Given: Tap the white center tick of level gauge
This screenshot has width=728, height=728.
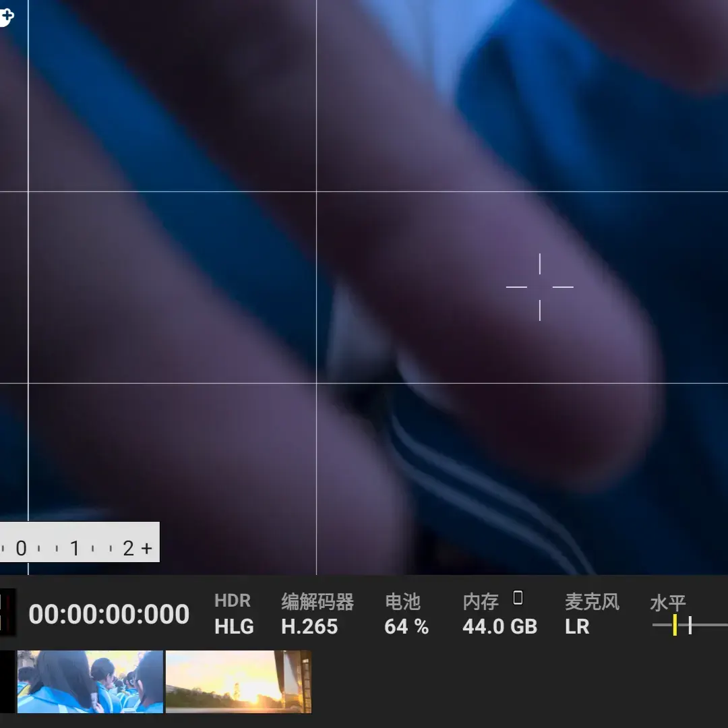Looking at the screenshot, I should [690, 625].
